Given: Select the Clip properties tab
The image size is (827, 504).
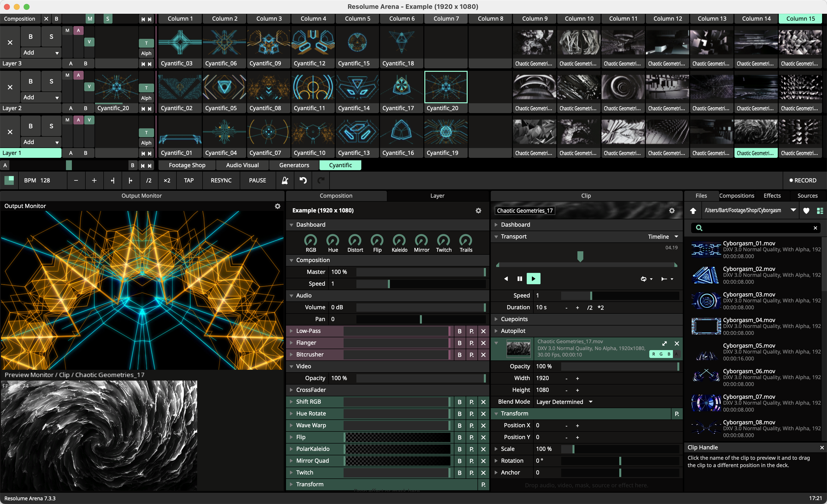Looking at the screenshot, I should click(x=585, y=195).
